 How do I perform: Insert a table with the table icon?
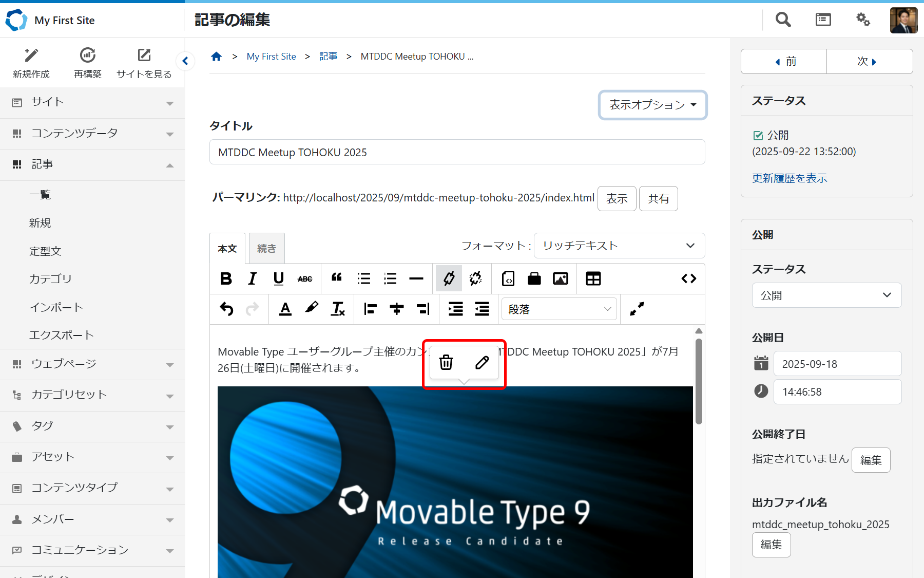593,278
